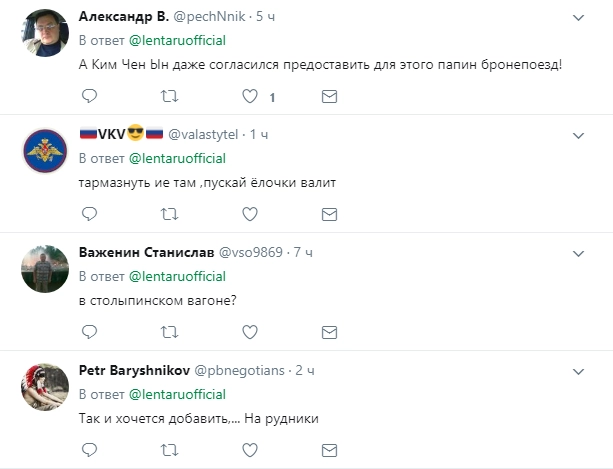613x469 pixels.
Task: Retweet Petr Baryshnikov's tweet
Action: click(x=170, y=449)
